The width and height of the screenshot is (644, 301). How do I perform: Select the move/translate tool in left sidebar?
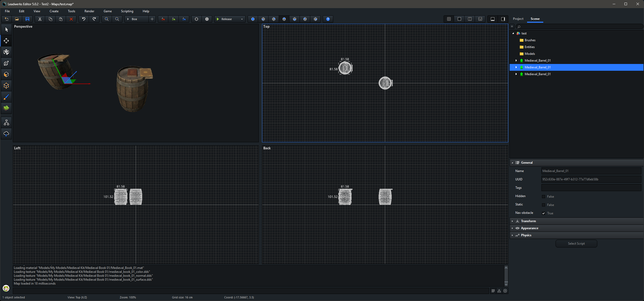coord(6,41)
